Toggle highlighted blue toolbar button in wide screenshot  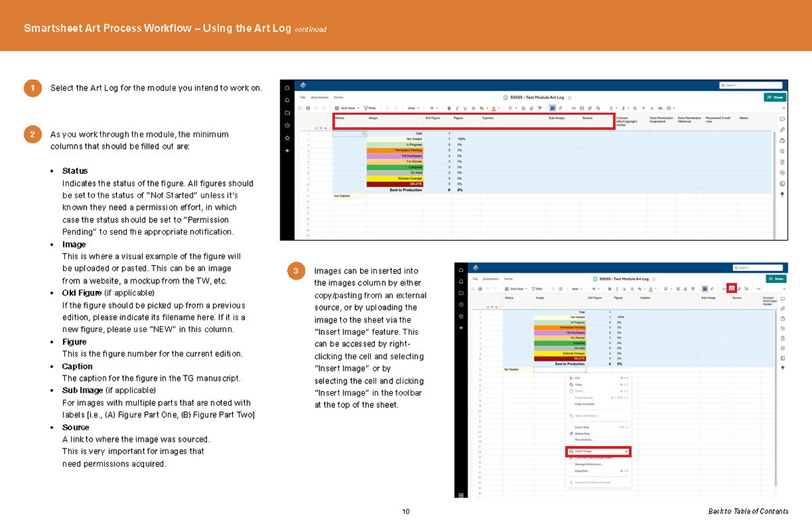coord(552,108)
